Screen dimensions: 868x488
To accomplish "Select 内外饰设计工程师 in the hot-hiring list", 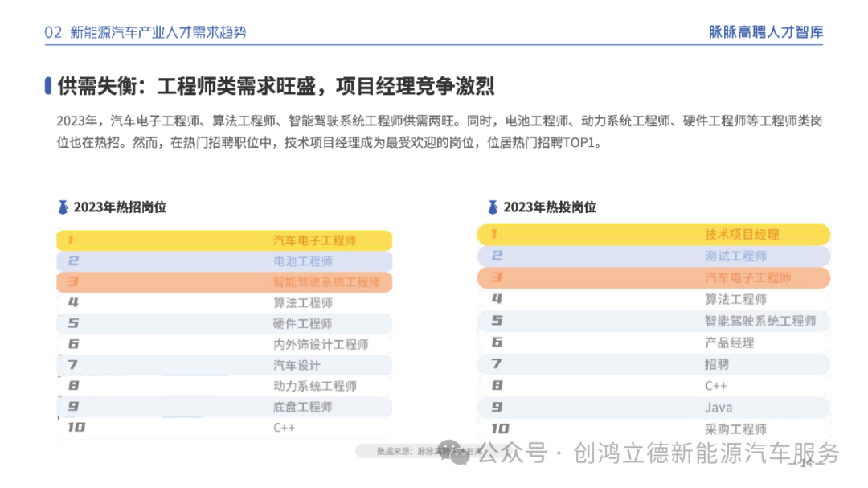I will tap(321, 344).
